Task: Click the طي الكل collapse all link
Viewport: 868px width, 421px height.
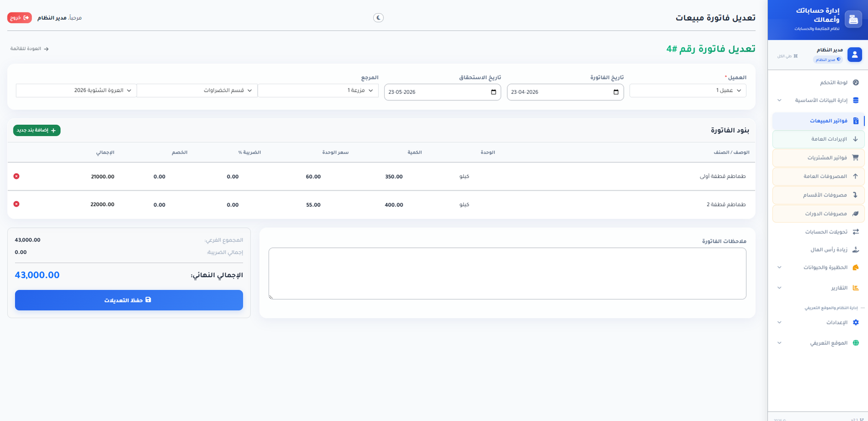Action: (x=787, y=56)
